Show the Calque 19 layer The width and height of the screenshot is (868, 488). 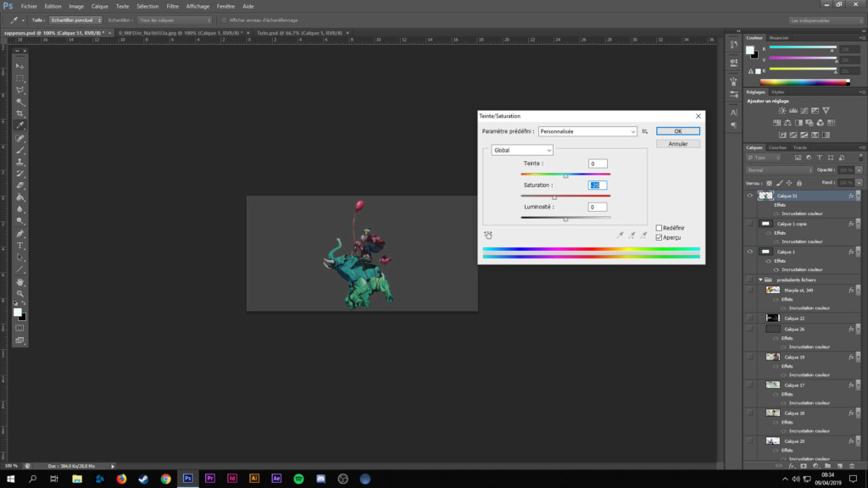click(750, 358)
